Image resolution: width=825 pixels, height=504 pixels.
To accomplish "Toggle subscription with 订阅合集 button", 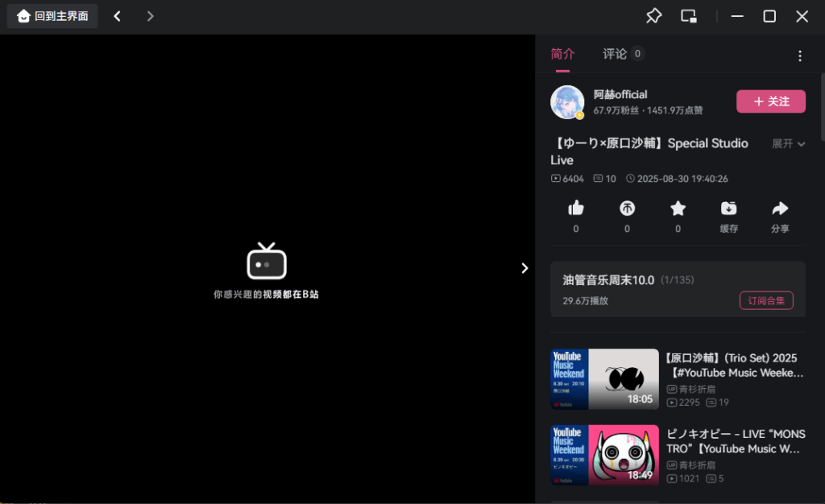I will pos(765,300).
